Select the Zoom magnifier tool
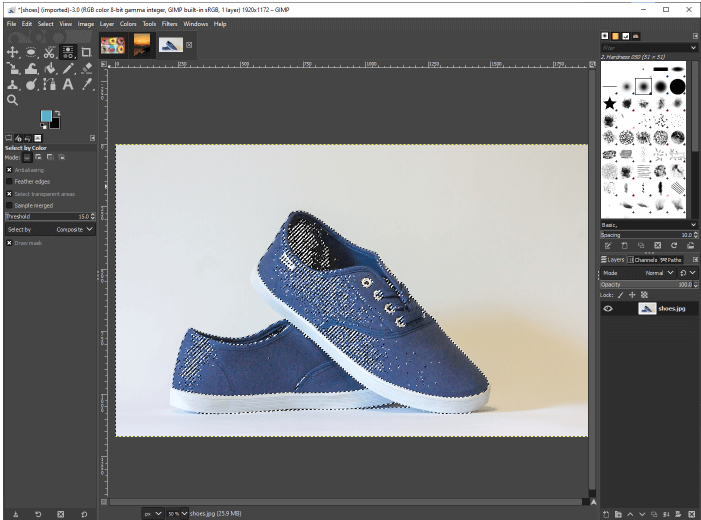The height and width of the screenshot is (520, 701). pyautogui.click(x=13, y=100)
